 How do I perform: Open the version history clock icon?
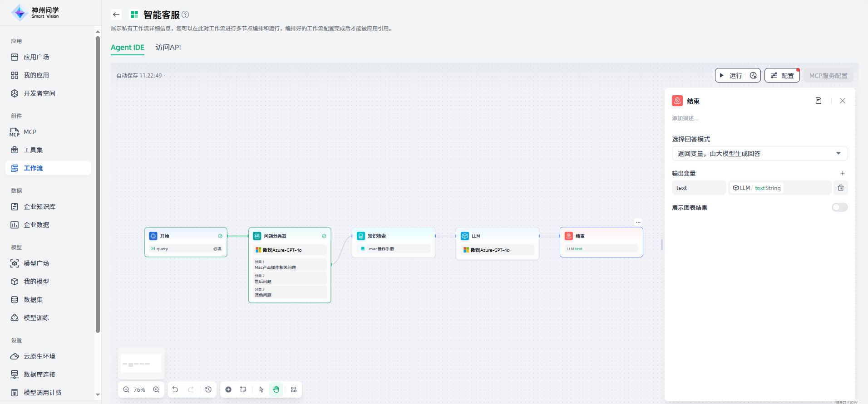[208, 389]
